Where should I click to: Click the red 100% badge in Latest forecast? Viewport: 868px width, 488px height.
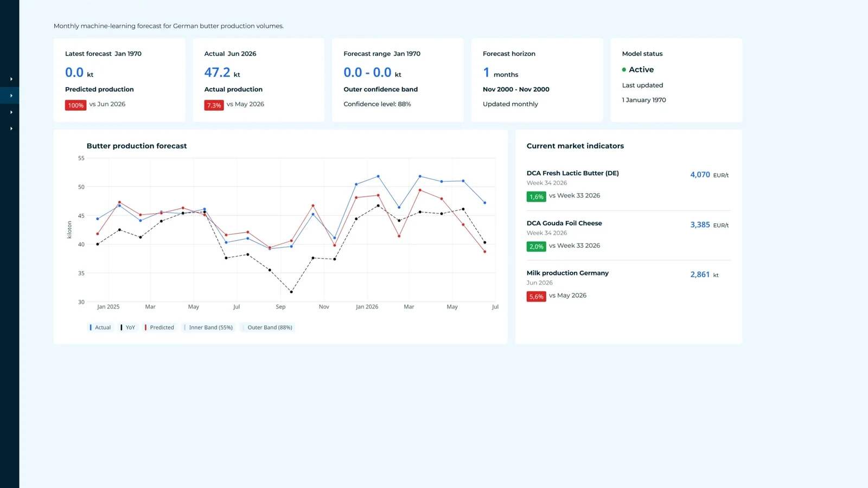pyautogui.click(x=76, y=105)
